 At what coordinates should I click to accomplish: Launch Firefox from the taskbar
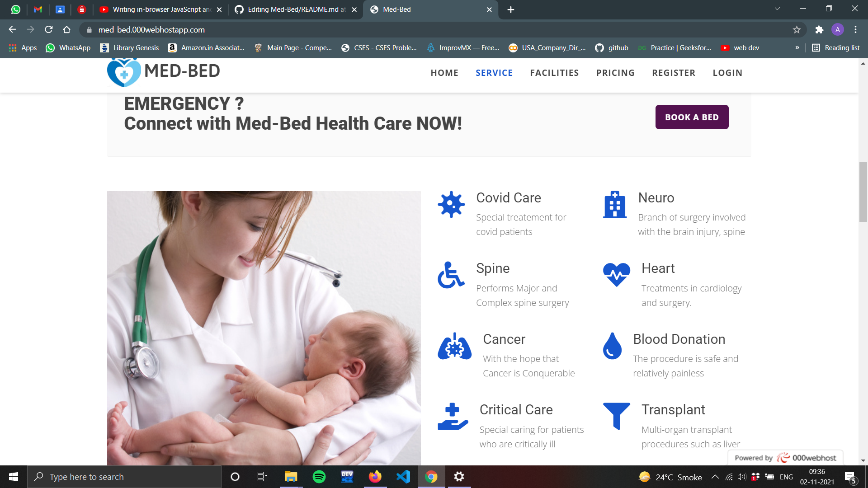pos(375,477)
